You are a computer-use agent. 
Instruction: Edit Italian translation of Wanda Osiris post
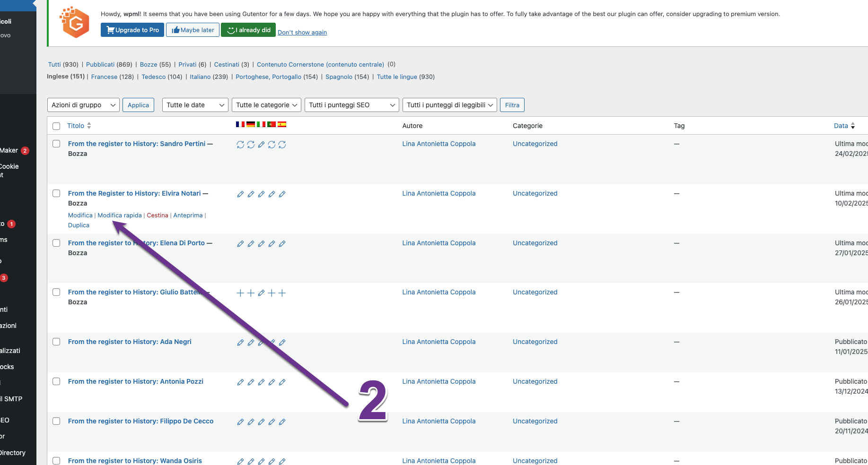(261, 462)
